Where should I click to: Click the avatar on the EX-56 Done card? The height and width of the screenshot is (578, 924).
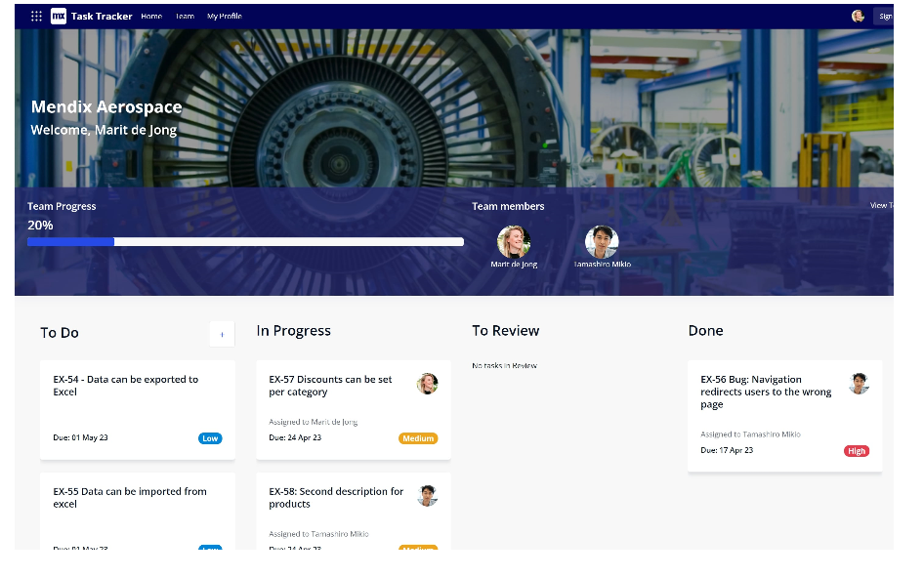click(859, 384)
